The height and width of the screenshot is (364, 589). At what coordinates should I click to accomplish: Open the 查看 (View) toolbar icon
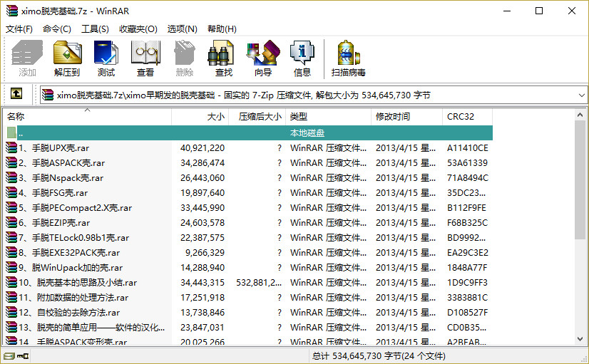pos(145,58)
